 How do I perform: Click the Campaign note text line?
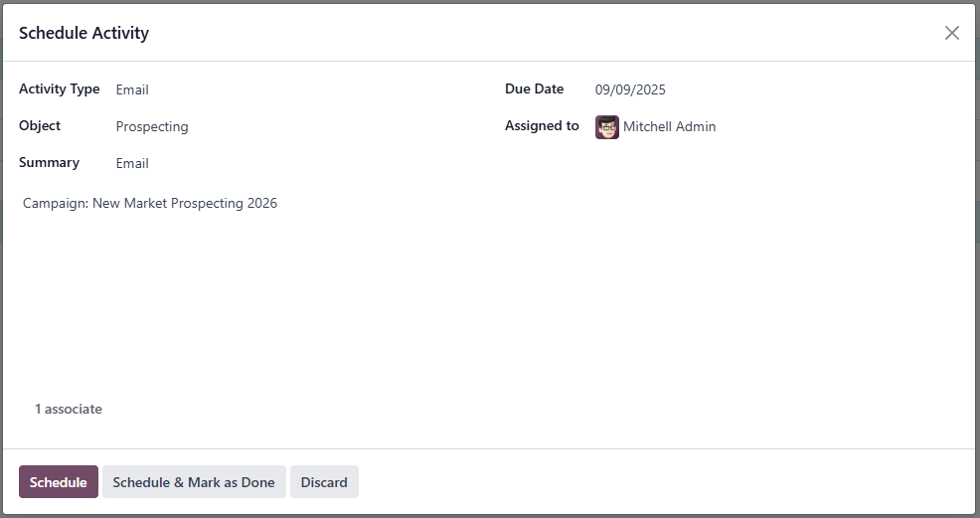pyautogui.click(x=150, y=203)
